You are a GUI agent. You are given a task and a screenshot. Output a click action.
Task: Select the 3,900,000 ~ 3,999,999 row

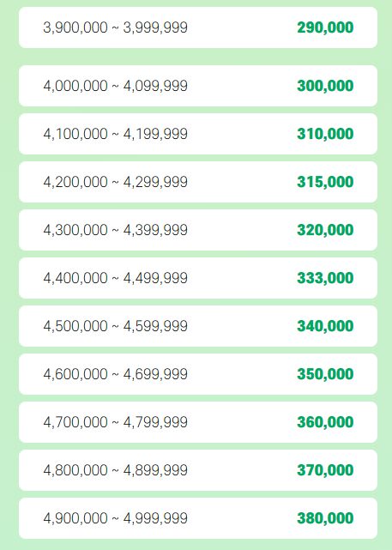point(198,27)
